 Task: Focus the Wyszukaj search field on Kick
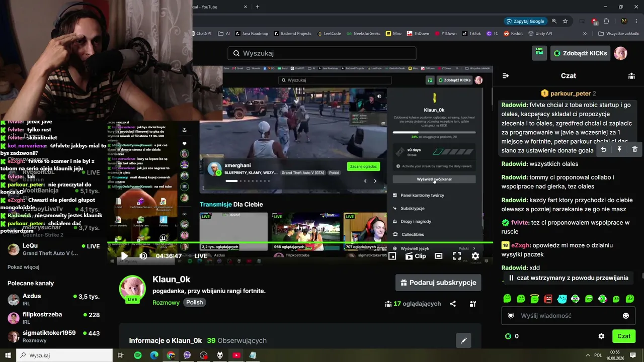322,53
